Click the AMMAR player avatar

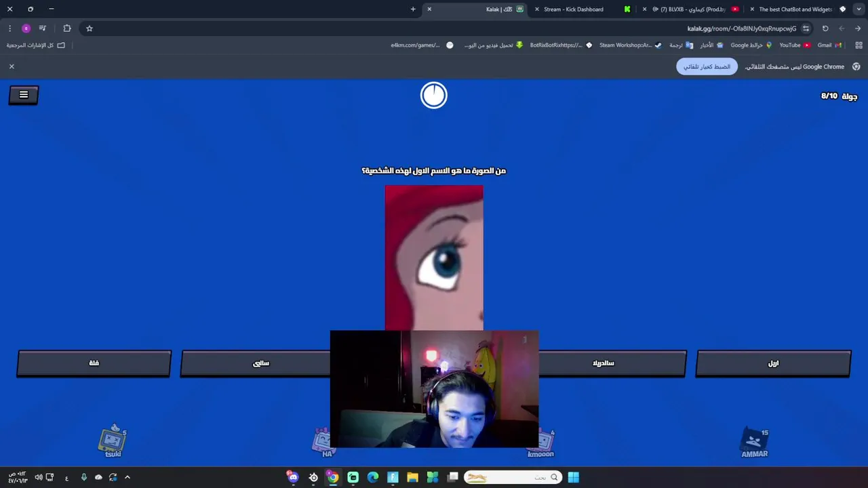click(754, 443)
